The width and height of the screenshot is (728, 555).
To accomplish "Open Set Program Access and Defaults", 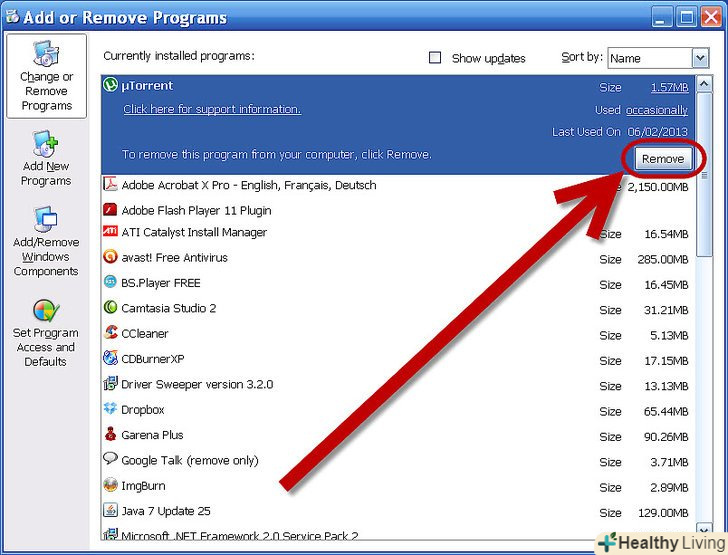I will (46, 333).
